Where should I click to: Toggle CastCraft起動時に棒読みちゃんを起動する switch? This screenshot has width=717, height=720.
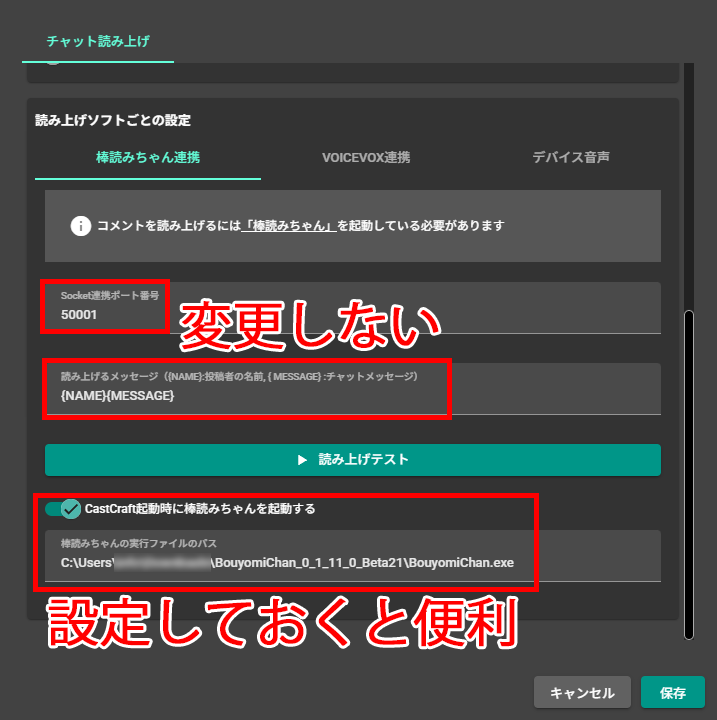coord(63,509)
